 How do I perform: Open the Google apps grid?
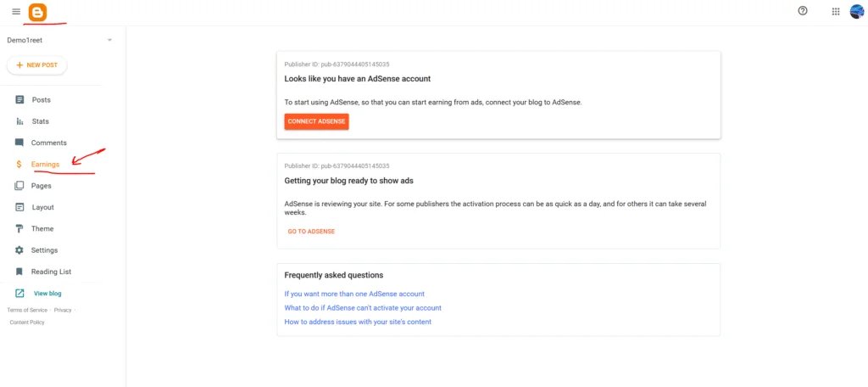click(x=835, y=12)
